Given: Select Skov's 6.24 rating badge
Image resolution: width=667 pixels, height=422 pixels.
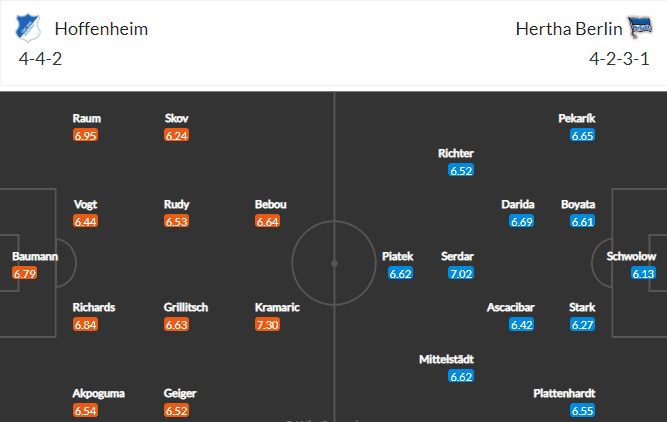Looking at the screenshot, I should (x=177, y=135).
